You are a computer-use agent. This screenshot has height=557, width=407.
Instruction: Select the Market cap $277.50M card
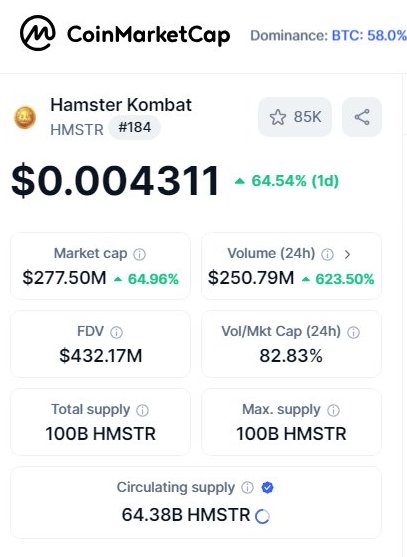point(101,266)
